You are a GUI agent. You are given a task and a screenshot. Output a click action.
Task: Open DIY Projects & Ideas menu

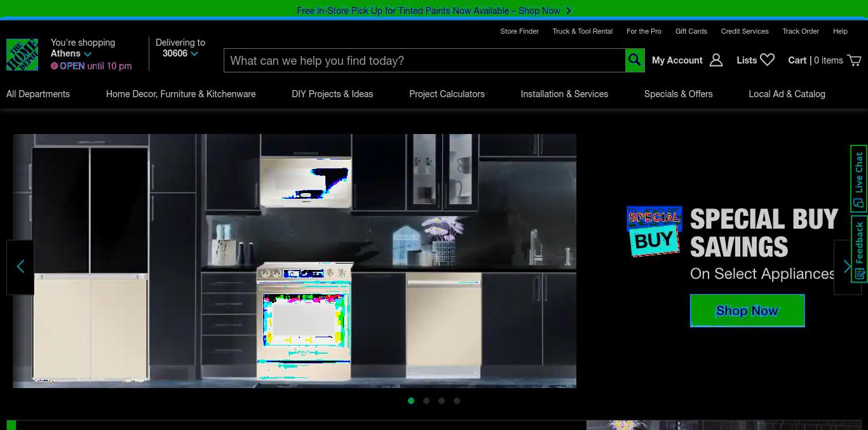pyautogui.click(x=332, y=94)
